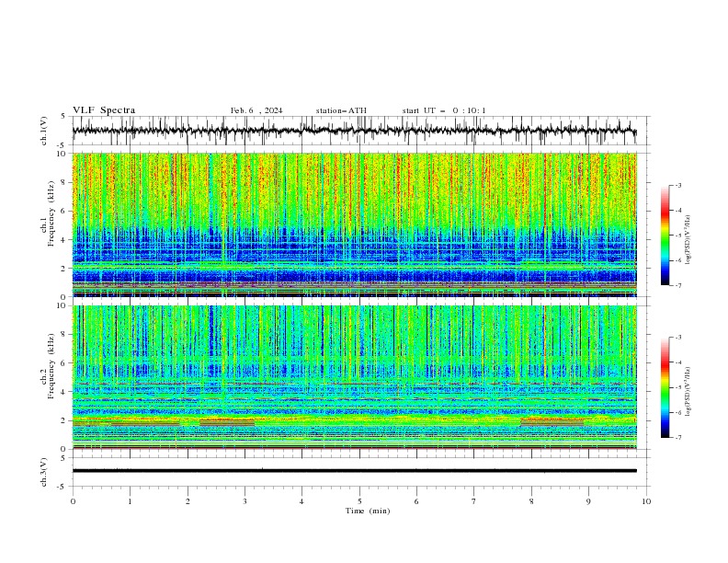The width and height of the screenshot is (728, 563).
Task: Click the "ch.1(V)" waveform axis label
Action: coord(44,131)
